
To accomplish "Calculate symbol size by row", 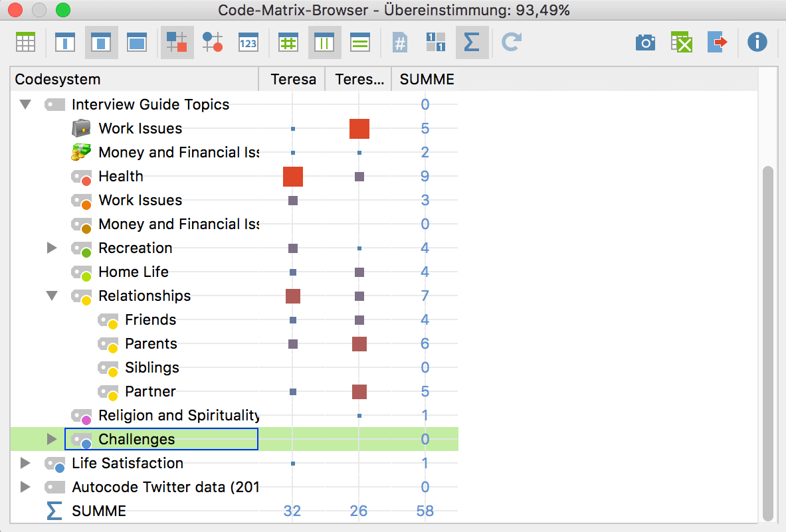I will 360,43.
